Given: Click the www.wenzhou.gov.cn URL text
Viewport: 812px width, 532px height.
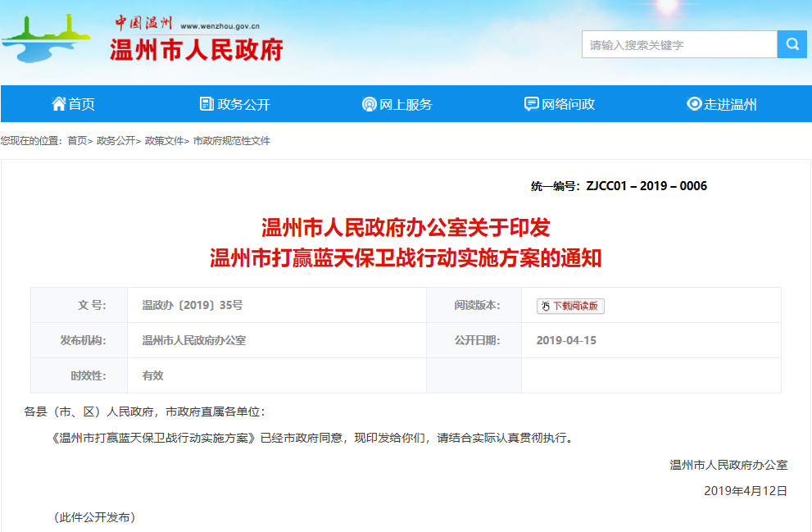Looking at the screenshot, I should point(220,26).
